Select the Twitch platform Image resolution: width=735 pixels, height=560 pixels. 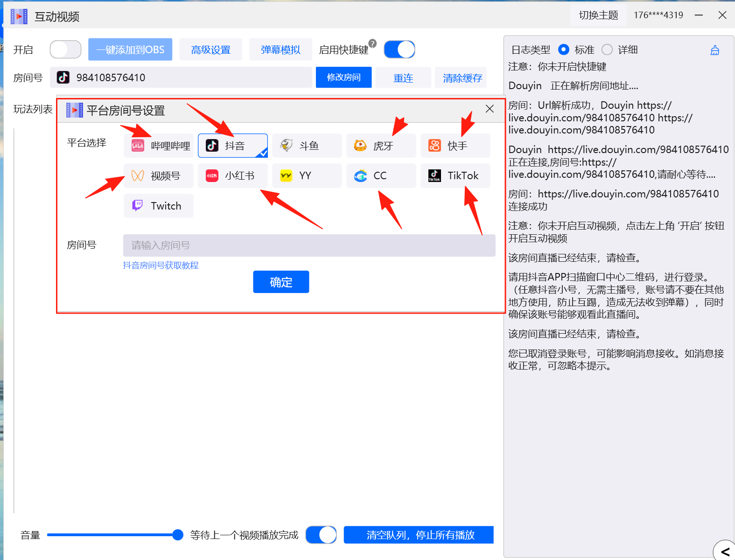tap(159, 206)
